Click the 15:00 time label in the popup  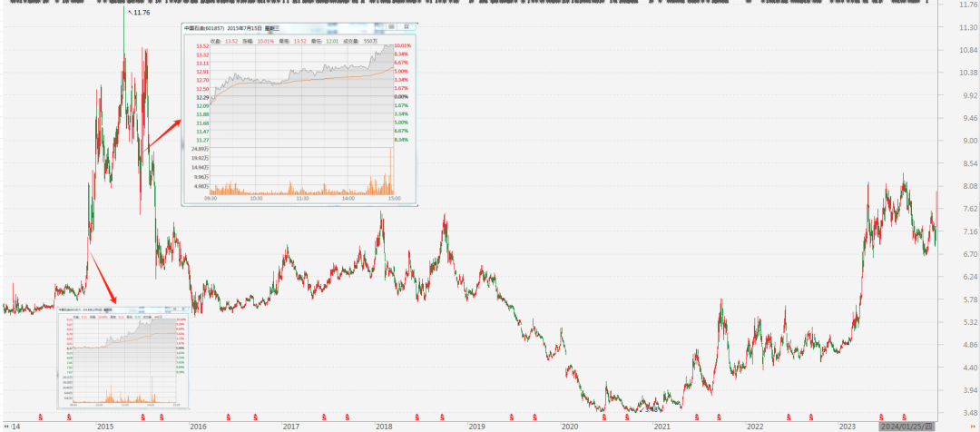(x=394, y=198)
